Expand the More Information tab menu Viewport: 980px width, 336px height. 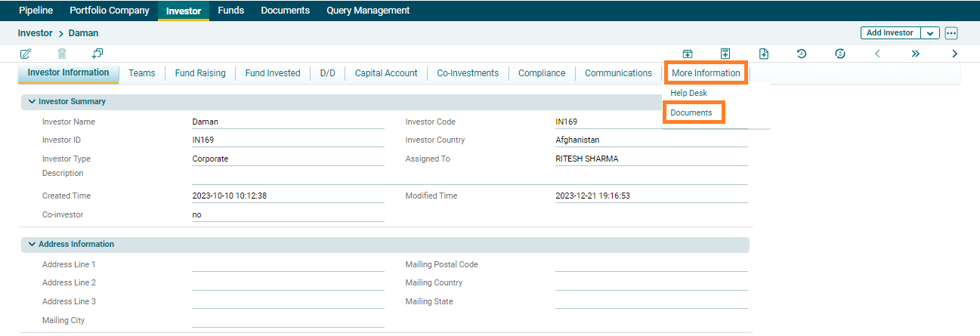706,73
